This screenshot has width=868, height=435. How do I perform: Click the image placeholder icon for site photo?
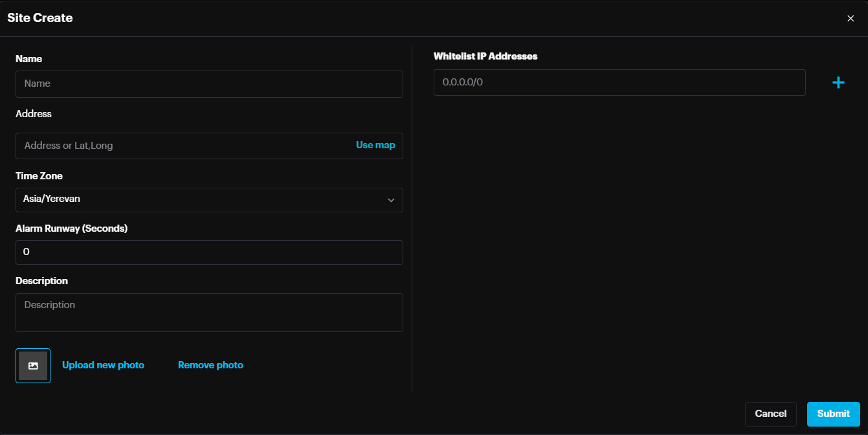[33, 366]
